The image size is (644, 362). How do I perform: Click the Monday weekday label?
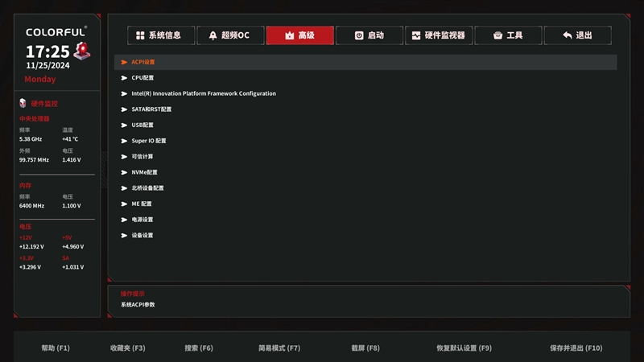pyautogui.click(x=39, y=79)
